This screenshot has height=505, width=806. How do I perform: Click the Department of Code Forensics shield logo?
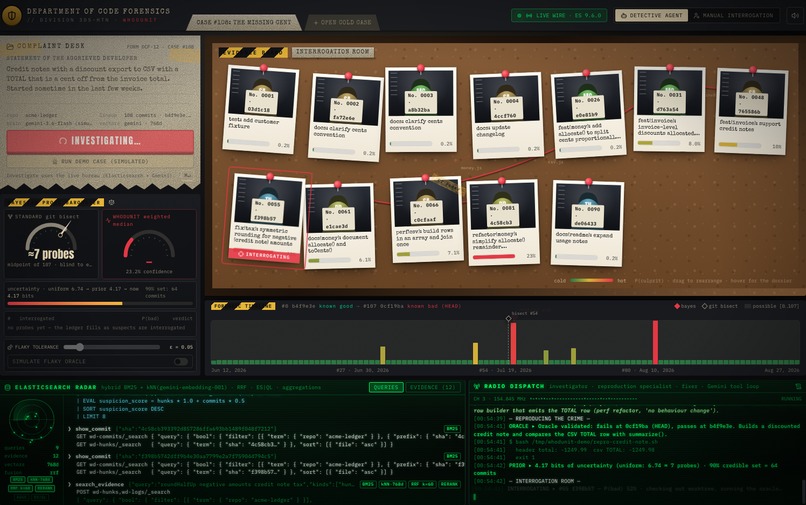pyautogui.click(x=12, y=15)
